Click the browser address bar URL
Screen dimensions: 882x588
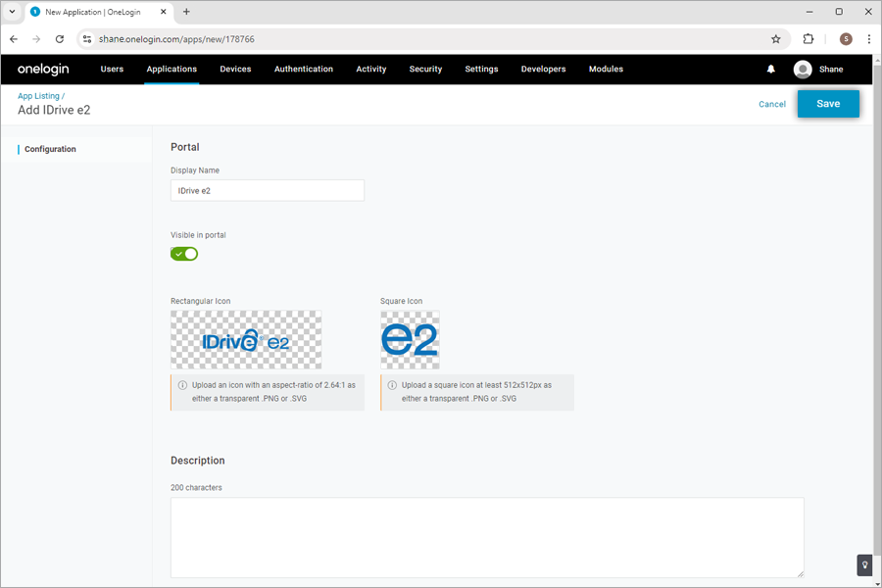(176, 39)
